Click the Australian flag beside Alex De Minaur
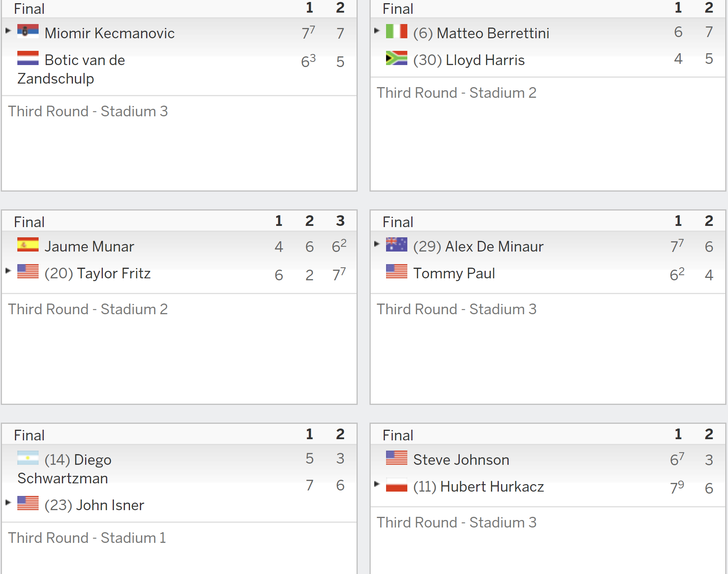Image resolution: width=728 pixels, height=574 pixels. [397, 244]
